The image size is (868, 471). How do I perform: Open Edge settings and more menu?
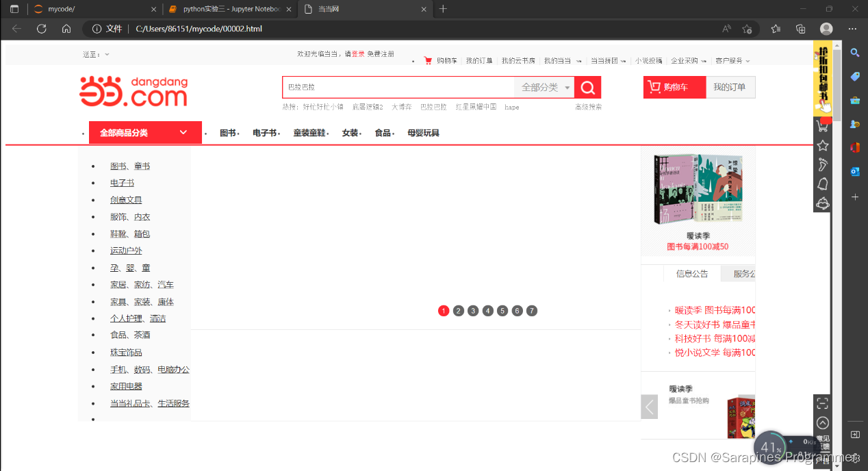(852, 29)
